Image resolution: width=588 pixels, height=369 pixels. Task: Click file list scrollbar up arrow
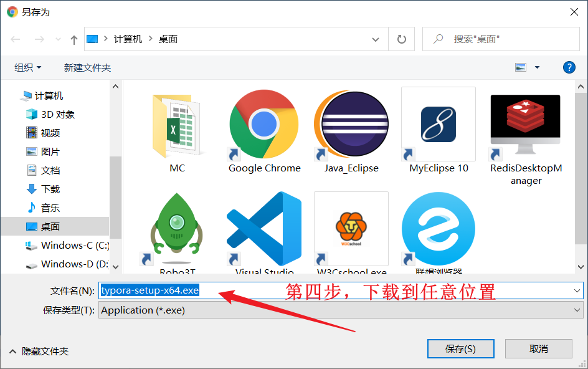pos(581,87)
